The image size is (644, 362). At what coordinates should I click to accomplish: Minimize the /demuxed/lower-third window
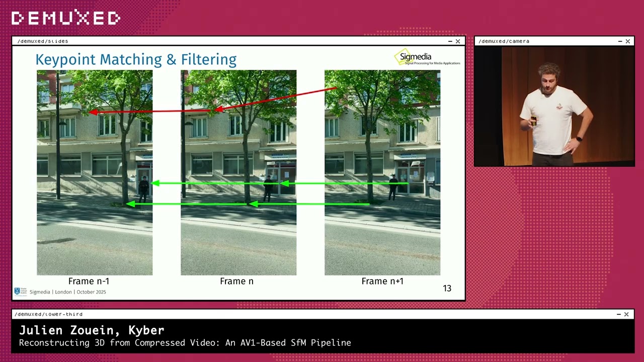pos(619,314)
